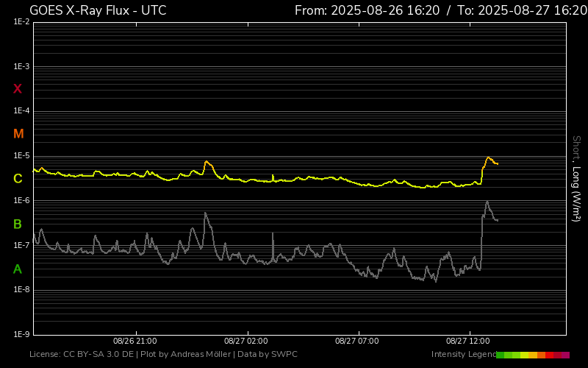
Task: Click the orange M flare class label
Action: click(18, 134)
